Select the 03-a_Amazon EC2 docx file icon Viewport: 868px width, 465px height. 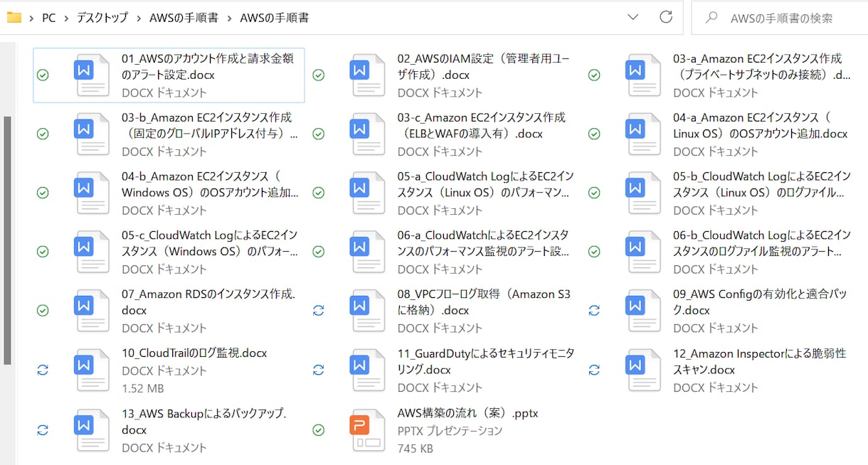click(644, 75)
